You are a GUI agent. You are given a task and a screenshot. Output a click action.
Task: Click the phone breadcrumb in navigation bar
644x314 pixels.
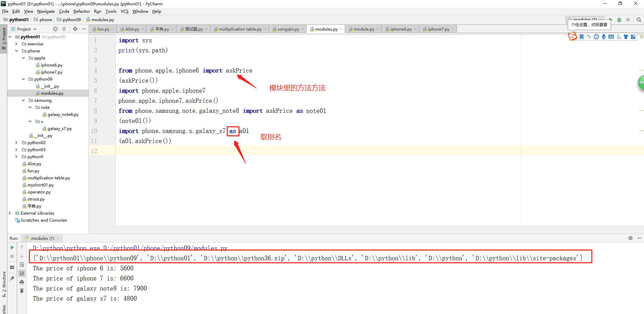(43, 20)
